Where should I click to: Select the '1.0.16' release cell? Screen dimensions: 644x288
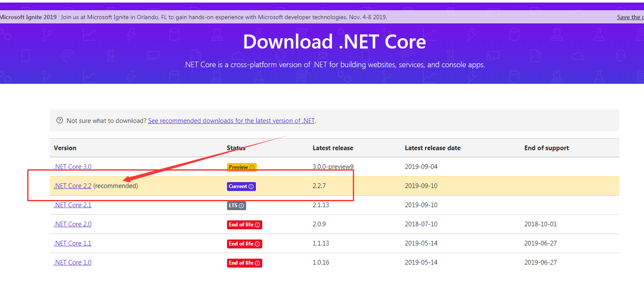pyautogui.click(x=321, y=262)
